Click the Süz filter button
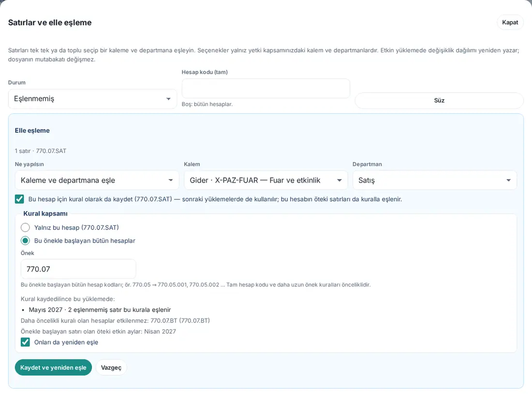The width and height of the screenshot is (532, 394). pyautogui.click(x=439, y=101)
